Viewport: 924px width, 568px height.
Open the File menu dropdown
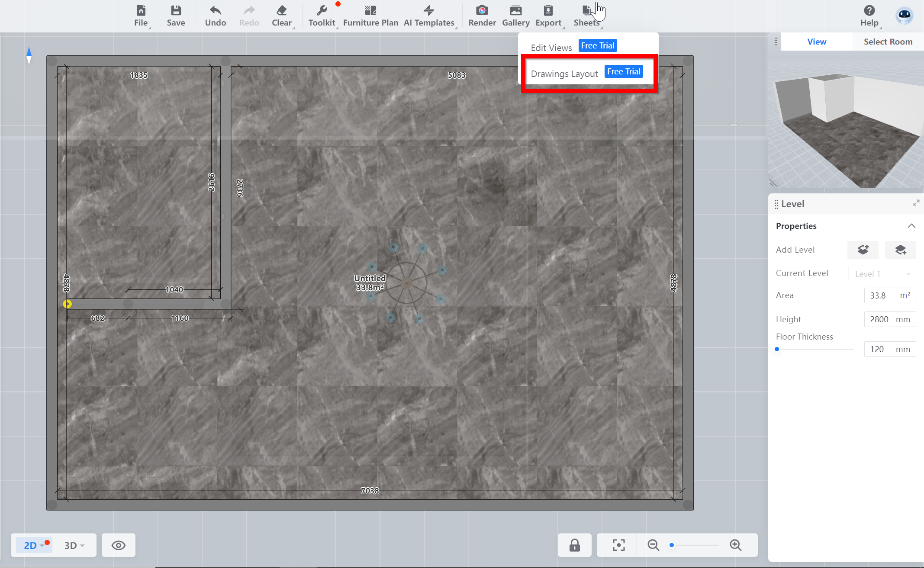pyautogui.click(x=141, y=16)
